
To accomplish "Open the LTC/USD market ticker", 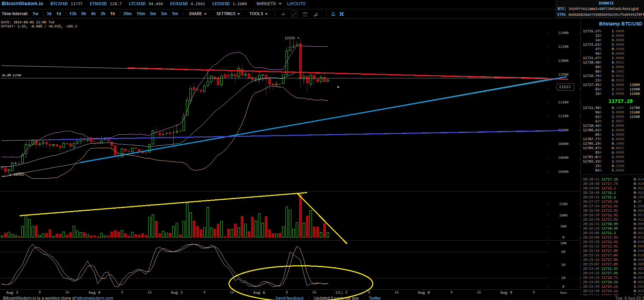I will [146, 4].
